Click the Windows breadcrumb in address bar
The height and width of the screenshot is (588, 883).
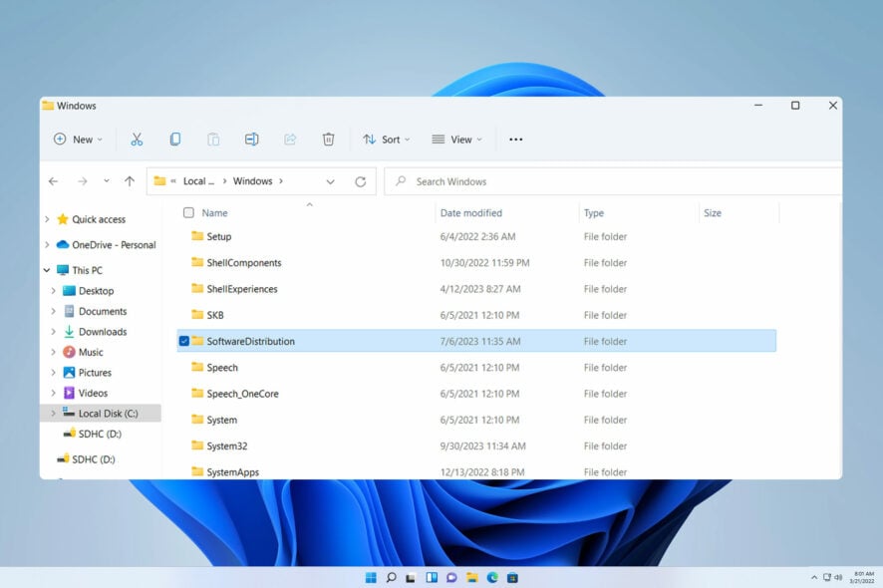pos(252,180)
